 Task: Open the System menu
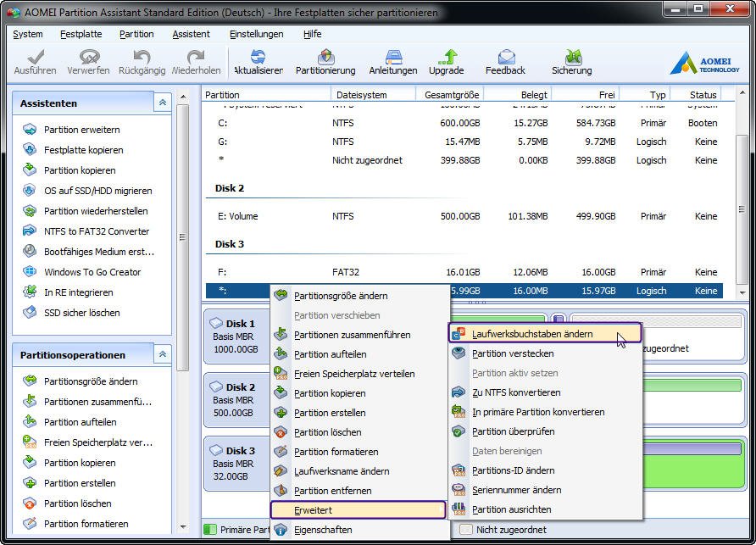[28, 34]
